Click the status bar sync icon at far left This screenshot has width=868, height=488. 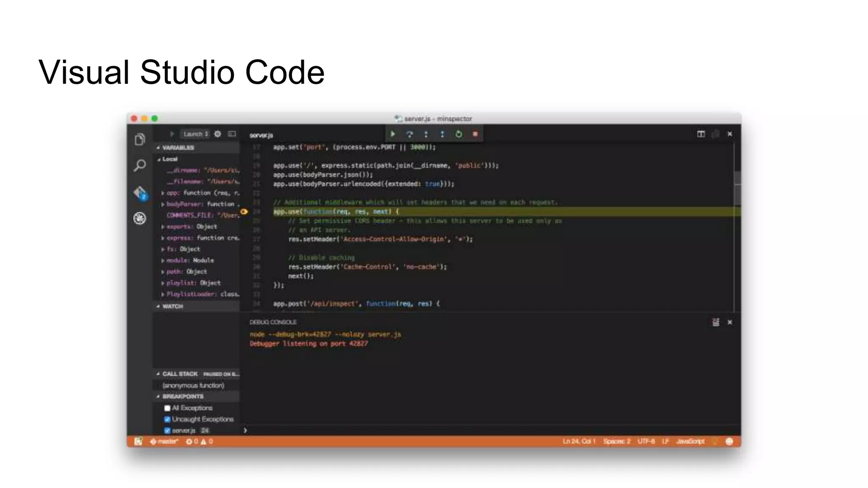[x=138, y=441]
